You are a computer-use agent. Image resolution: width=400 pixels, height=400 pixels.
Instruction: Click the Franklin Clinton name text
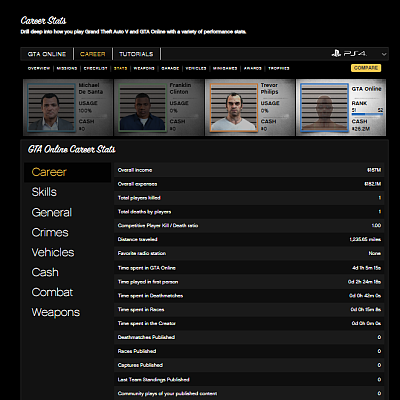(180, 88)
